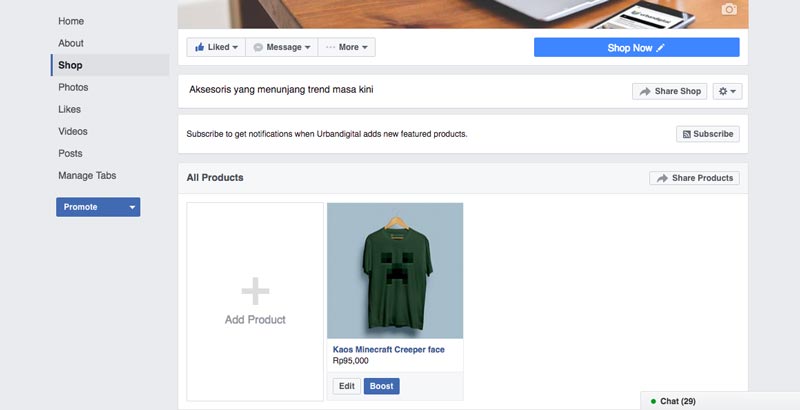Select the Shop tab in sidebar
This screenshot has height=410, width=800.
coord(110,65)
